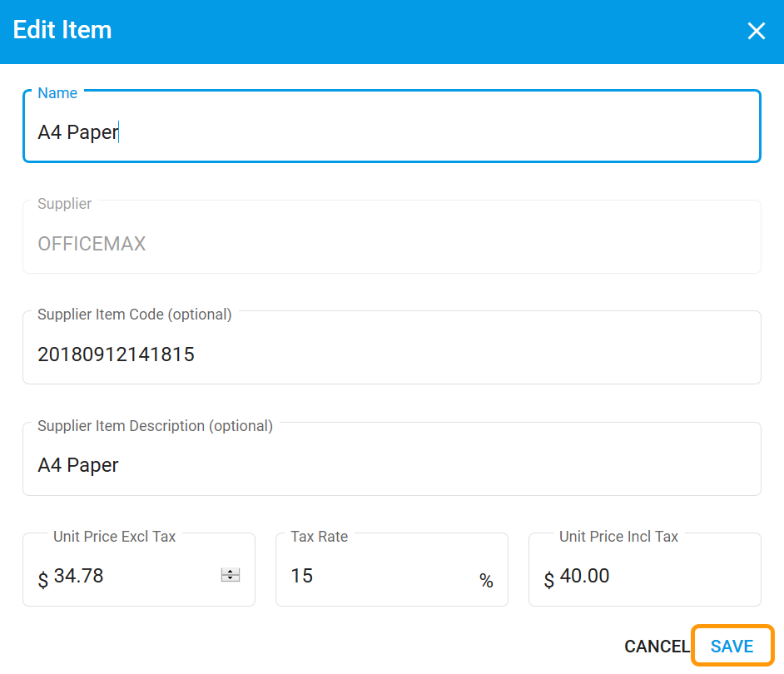Click the stepper down arrow on Unit Price Excl Tax
Image resolution: width=784 pixels, height=674 pixels.
pos(229,578)
